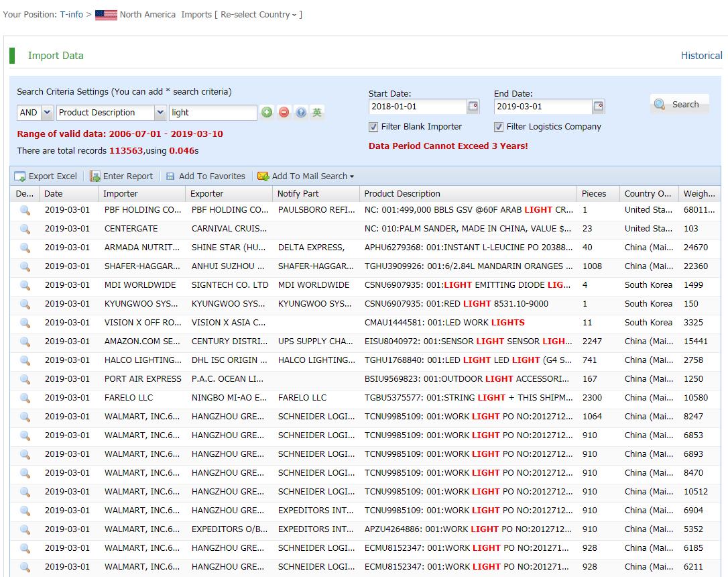Sort by Notify Part column header
The image size is (728, 577).
(316, 194)
